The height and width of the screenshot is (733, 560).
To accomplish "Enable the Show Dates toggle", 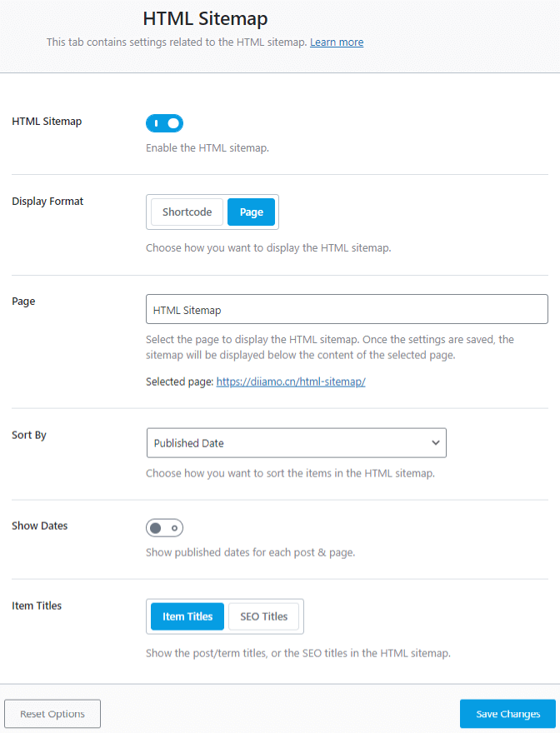I will (164, 528).
